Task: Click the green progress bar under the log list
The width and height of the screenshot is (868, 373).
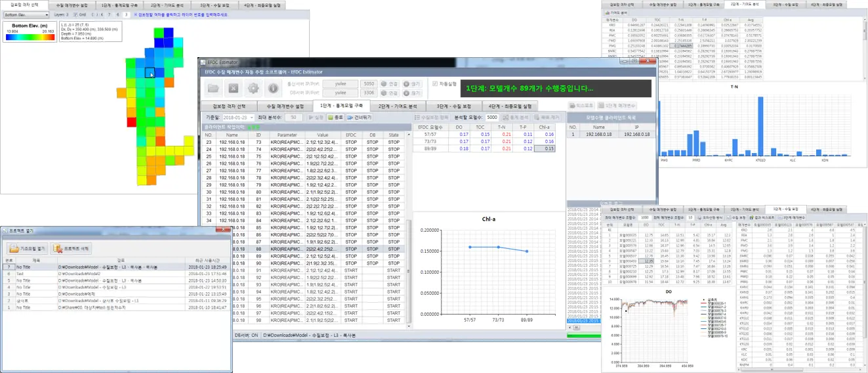Action: point(583,337)
